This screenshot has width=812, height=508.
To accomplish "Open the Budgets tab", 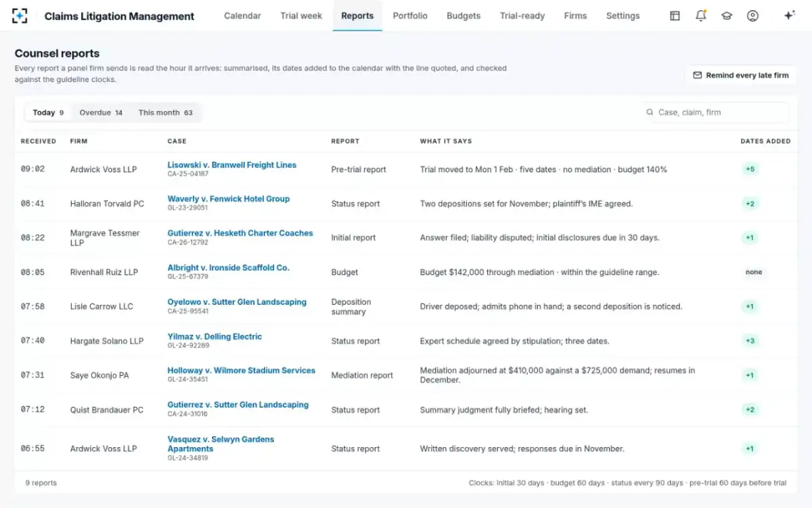I will click(464, 16).
